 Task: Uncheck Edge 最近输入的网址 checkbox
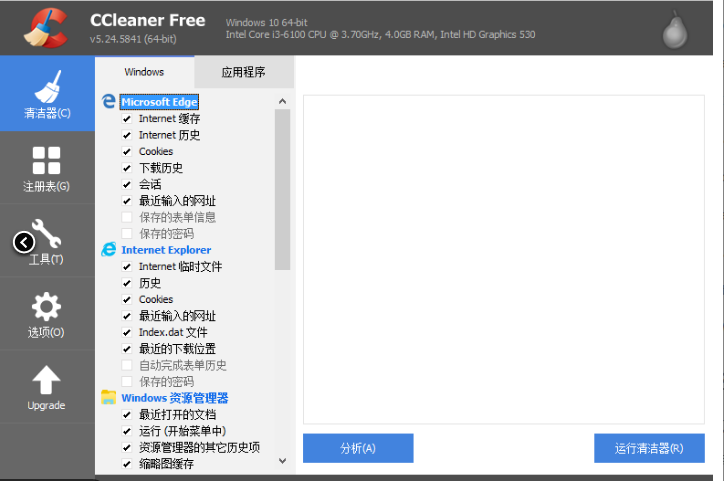127,201
